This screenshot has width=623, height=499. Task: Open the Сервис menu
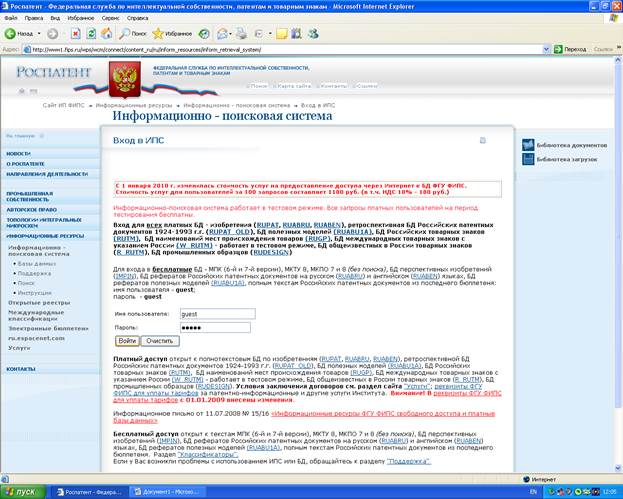click(110, 18)
